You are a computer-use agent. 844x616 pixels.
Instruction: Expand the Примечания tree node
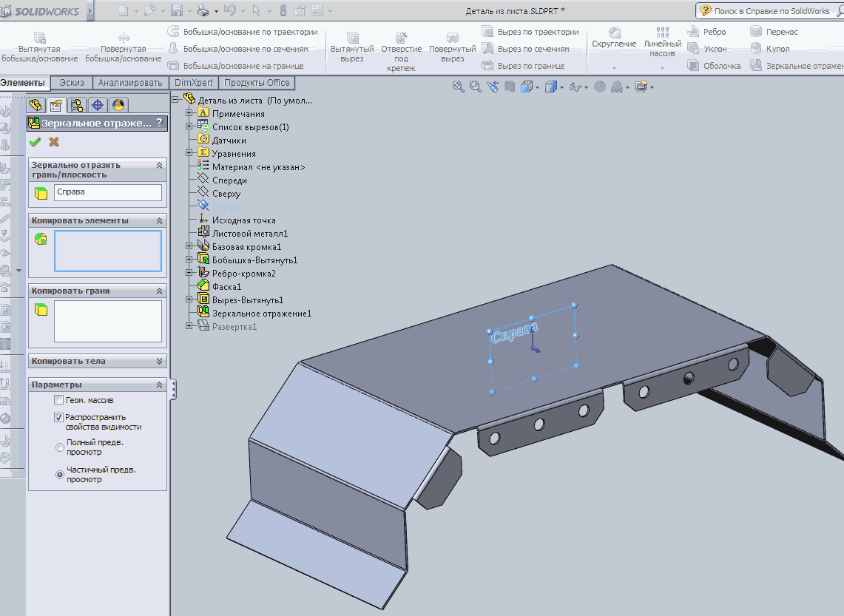pyautogui.click(x=189, y=113)
